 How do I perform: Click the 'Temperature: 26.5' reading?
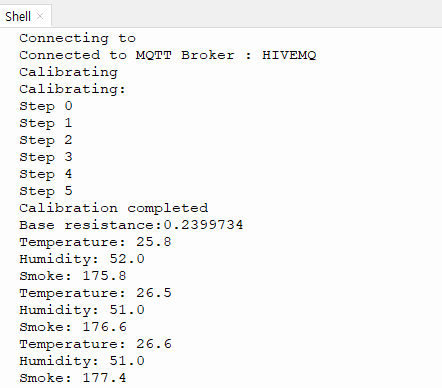pos(95,293)
